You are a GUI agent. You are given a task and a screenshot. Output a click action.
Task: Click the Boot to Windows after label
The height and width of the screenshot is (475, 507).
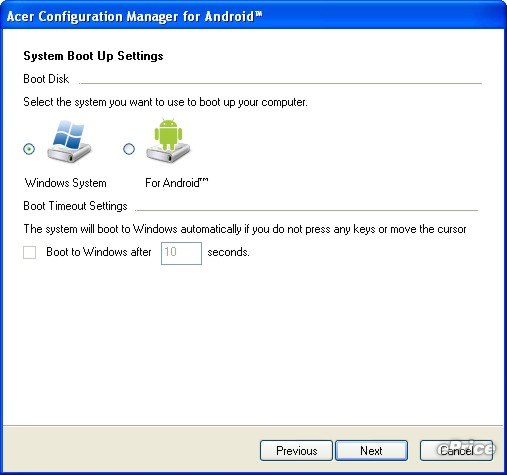pyautogui.click(x=99, y=252)
